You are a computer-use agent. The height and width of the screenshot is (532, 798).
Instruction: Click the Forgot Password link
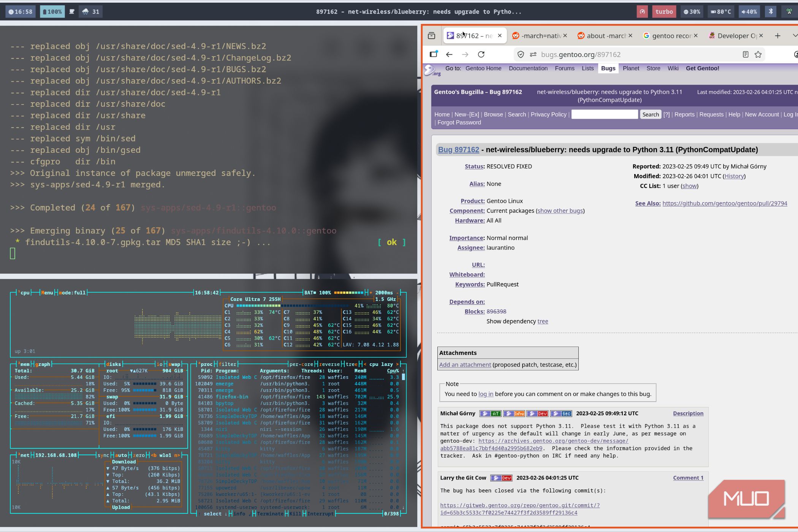tap(459, 122)
